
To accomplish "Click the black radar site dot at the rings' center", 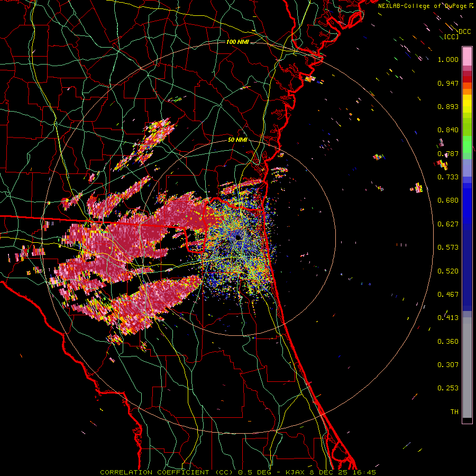I will tap(239, 237).
